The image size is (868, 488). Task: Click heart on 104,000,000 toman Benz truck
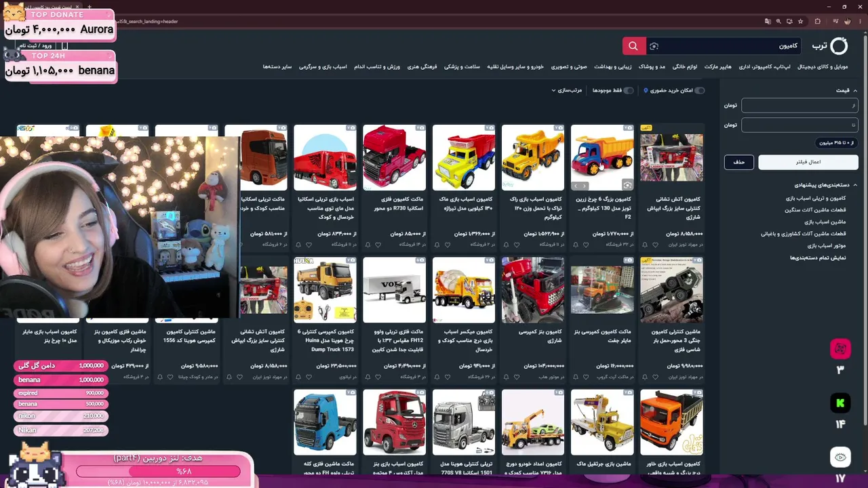[x=517, y=377]
